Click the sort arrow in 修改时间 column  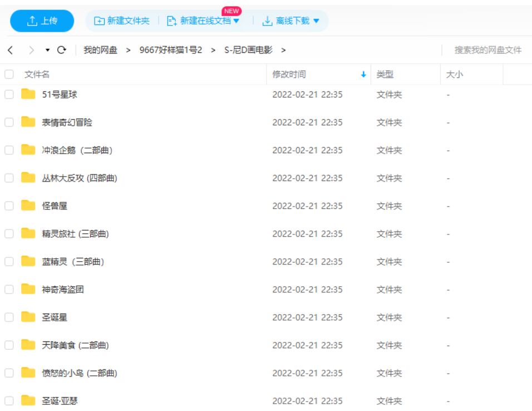coord(363,74)
